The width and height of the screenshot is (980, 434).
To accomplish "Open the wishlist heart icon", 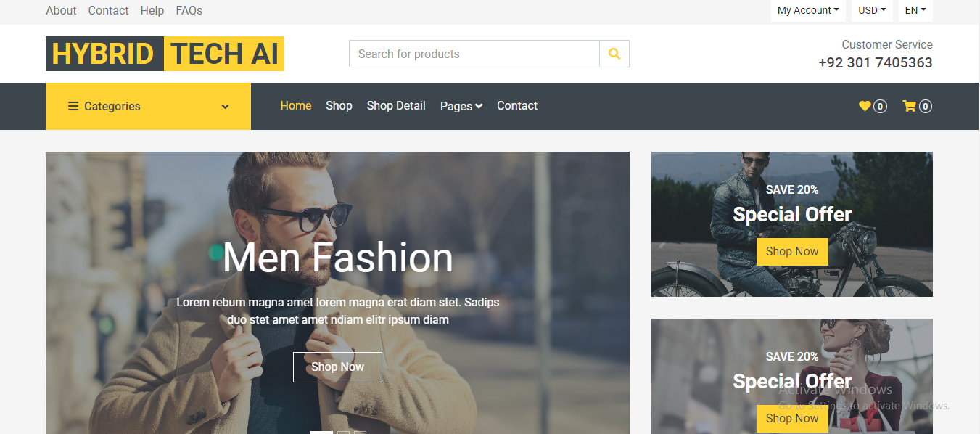I will point(865,106).
